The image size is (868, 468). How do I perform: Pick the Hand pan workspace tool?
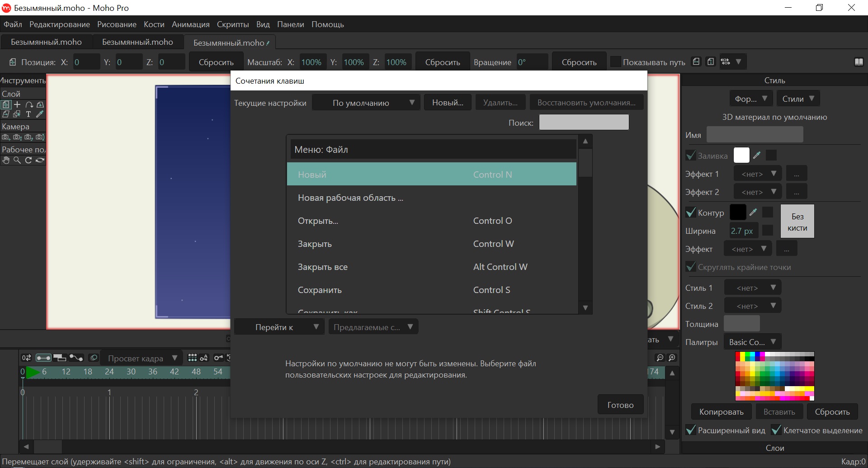[6, 160]
